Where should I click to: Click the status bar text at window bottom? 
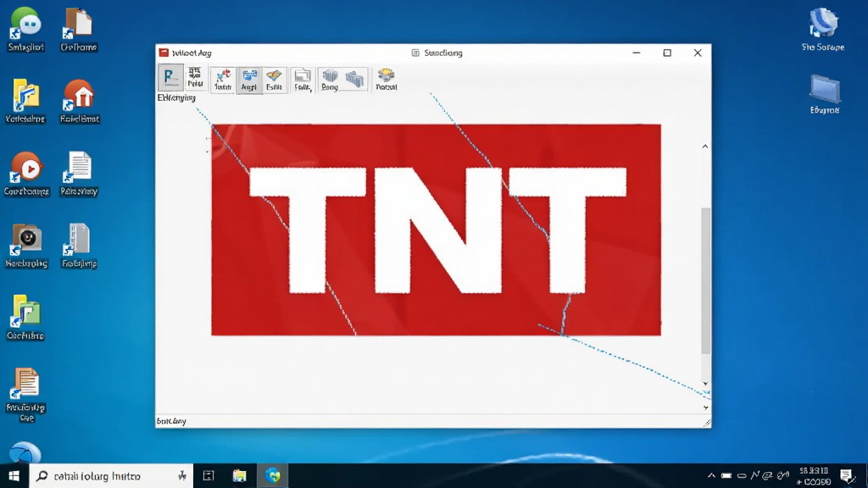point(171,421)
